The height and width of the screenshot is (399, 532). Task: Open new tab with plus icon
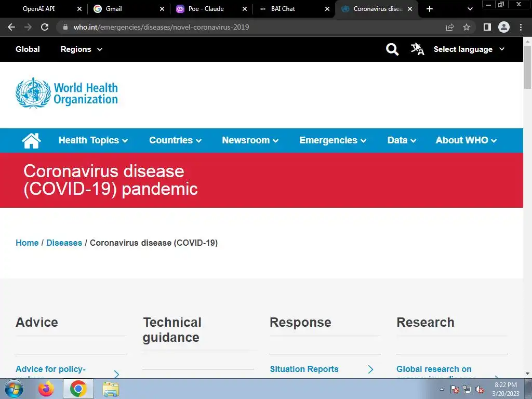430,9
